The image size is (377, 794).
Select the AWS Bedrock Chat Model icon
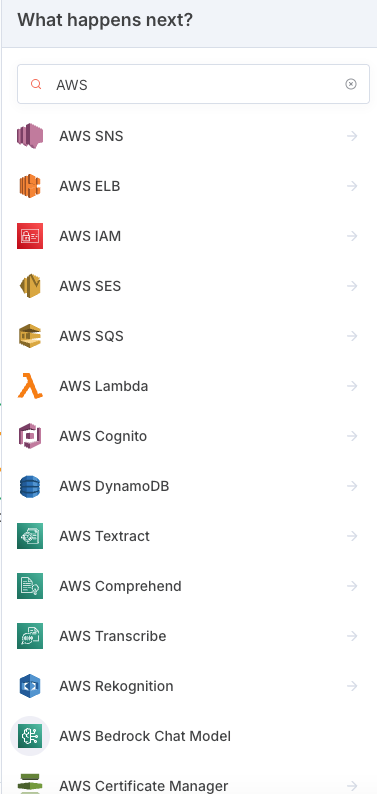(30, 736)
